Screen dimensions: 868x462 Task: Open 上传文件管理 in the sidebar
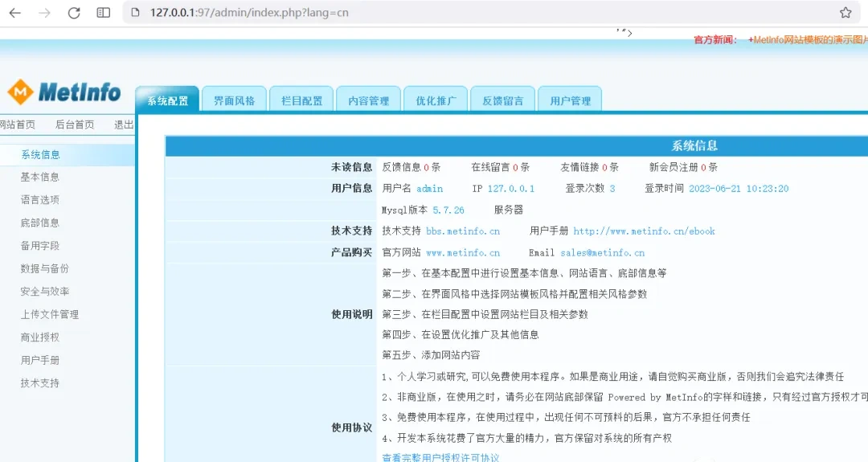(50, 314)
